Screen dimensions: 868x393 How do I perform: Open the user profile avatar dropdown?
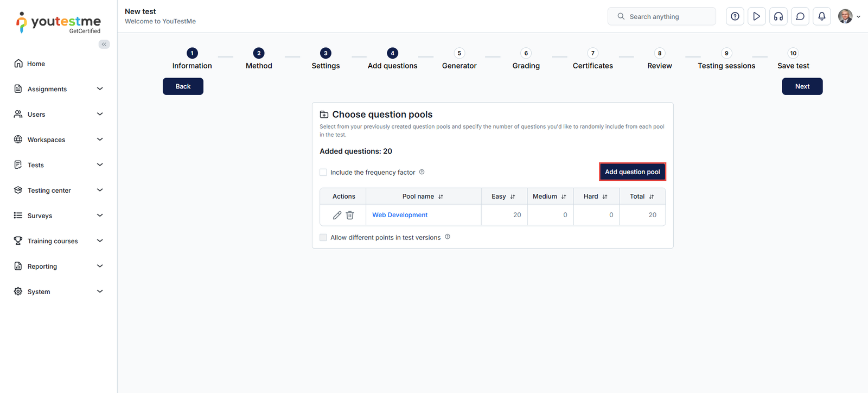pyautogui.click(x=848, y=16)
